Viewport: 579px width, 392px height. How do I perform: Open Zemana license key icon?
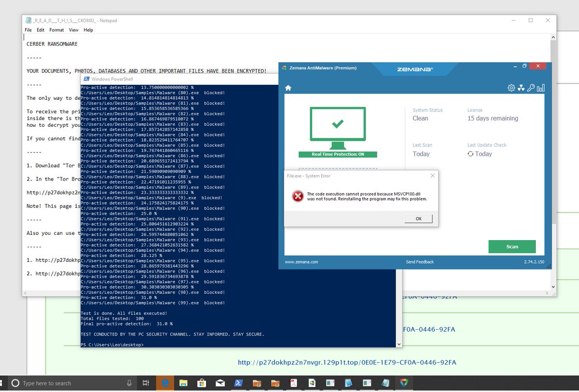point(531,88)
